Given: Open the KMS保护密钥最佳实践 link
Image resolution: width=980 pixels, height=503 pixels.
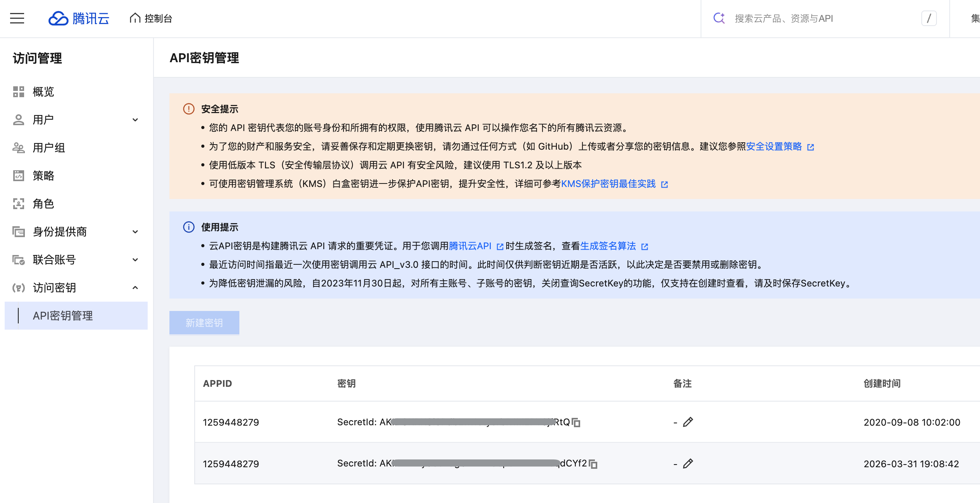Looking at the screenshot, I should click(608, 184).
